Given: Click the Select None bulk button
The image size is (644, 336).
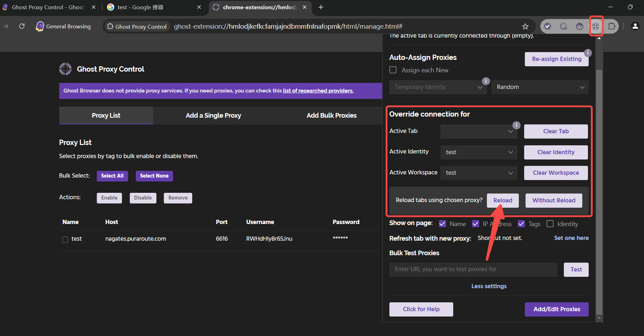Looking at the screenshot, I should [x=154, y=176].
